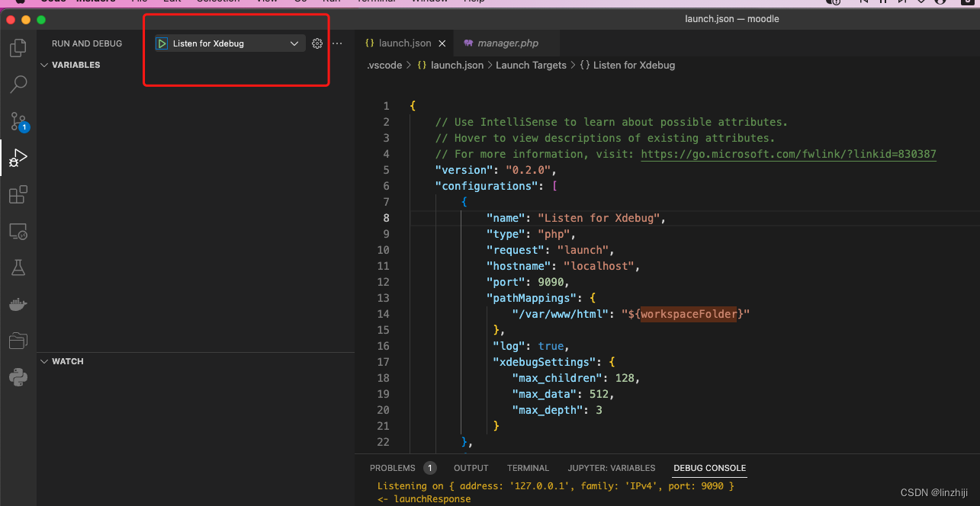Open the Testing view flask icon
The height and width of the screenshot is (506, 980).
click(18, 267)
